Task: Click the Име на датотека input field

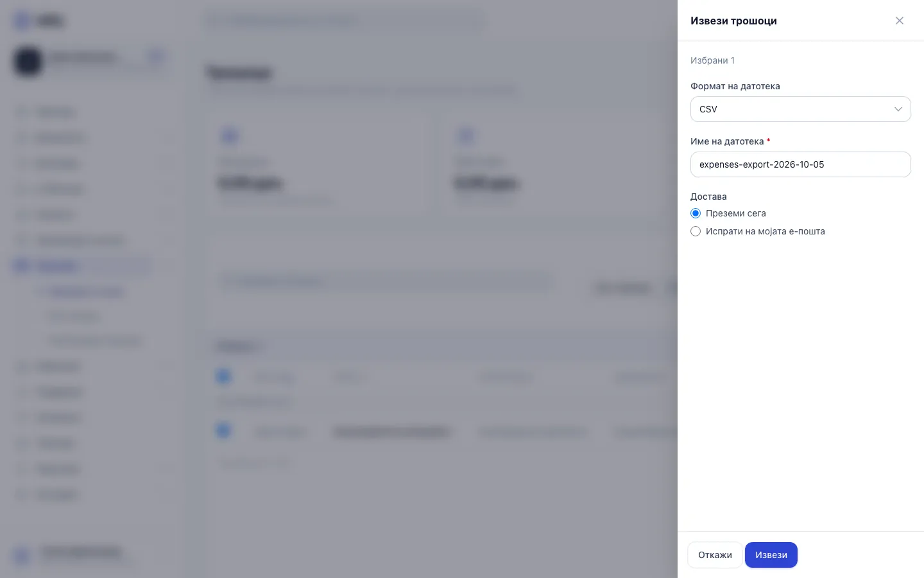Action: click(801, 164)
